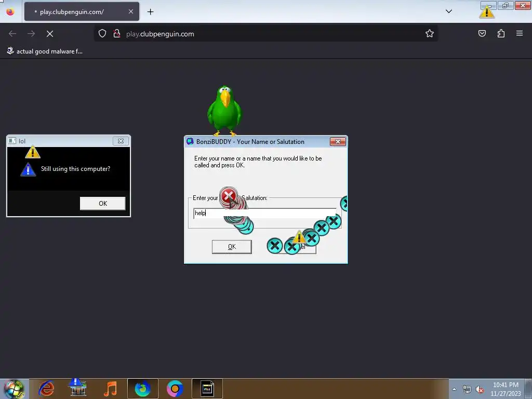Show hidden system tray icons arrow
Viewport: 532px width, 399px height.
(454, 389)
